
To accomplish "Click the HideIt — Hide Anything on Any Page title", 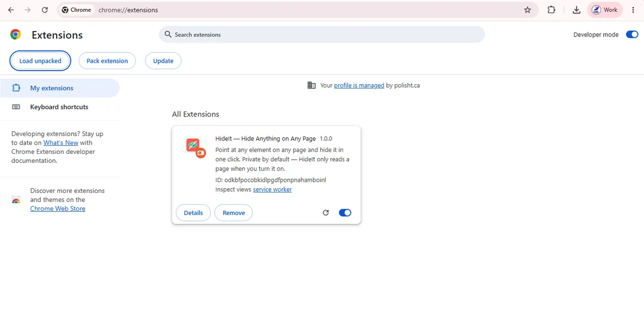I will point(266,138).
